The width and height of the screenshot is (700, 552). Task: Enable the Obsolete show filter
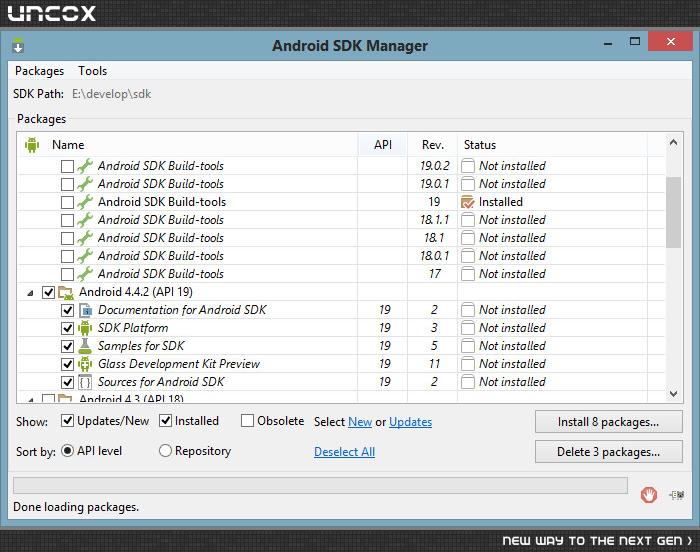click(x=247, y=421)
